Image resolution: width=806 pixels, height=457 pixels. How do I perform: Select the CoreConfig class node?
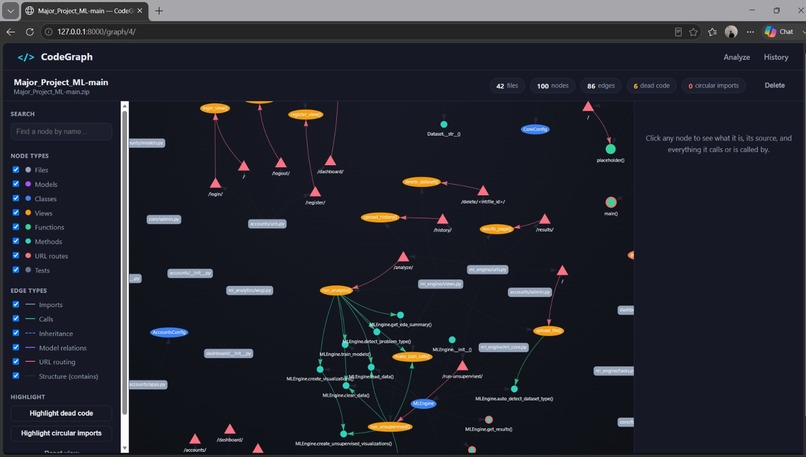pyautogui.click(x=535, y=129)
